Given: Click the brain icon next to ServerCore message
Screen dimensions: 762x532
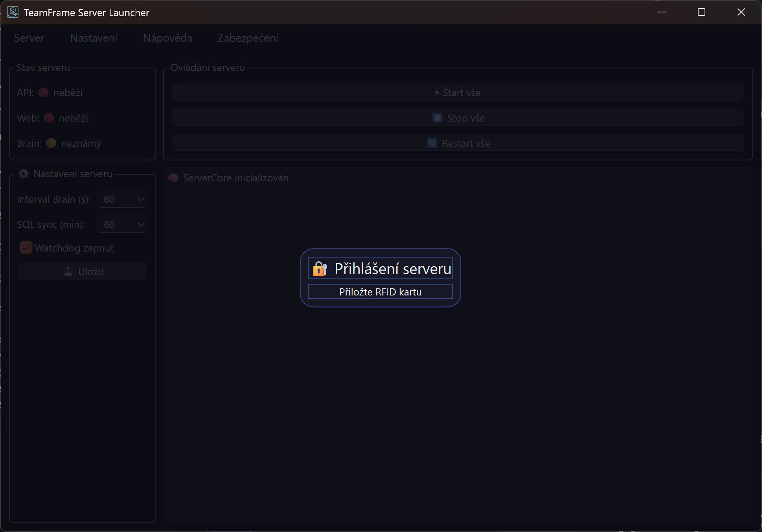Looking at the screenshot, I should 174,178.
